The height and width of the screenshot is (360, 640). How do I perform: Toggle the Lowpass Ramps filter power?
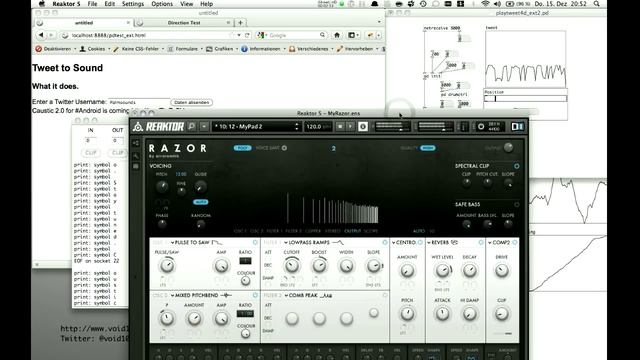(384, 242)
